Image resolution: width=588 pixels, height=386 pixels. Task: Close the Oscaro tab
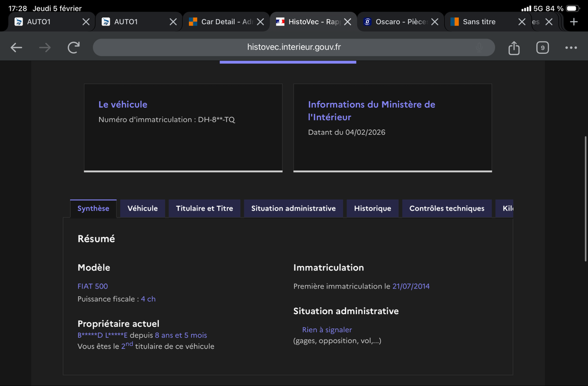[435, 22]
